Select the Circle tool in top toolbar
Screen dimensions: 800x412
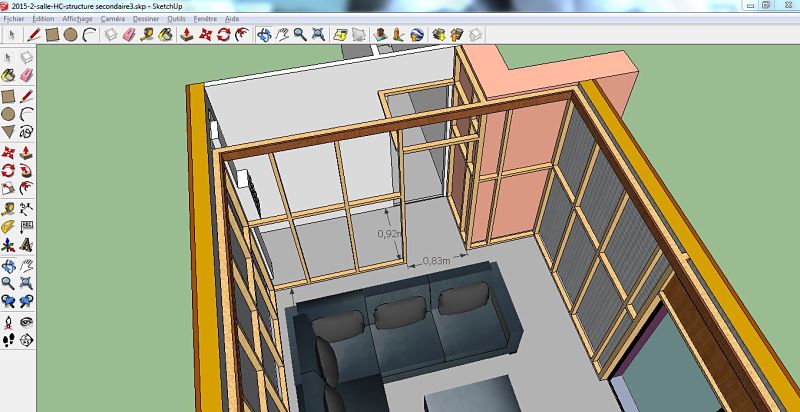71,34
